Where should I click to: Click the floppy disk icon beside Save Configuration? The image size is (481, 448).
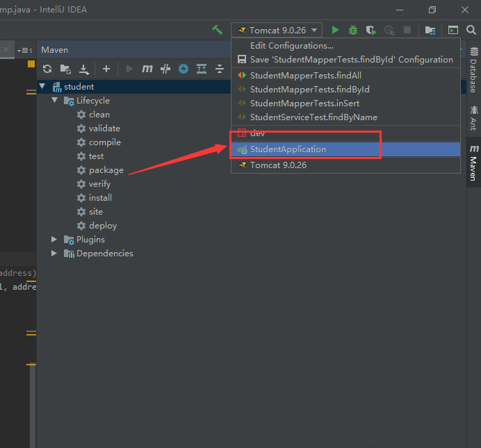click(x=242, y=60)
